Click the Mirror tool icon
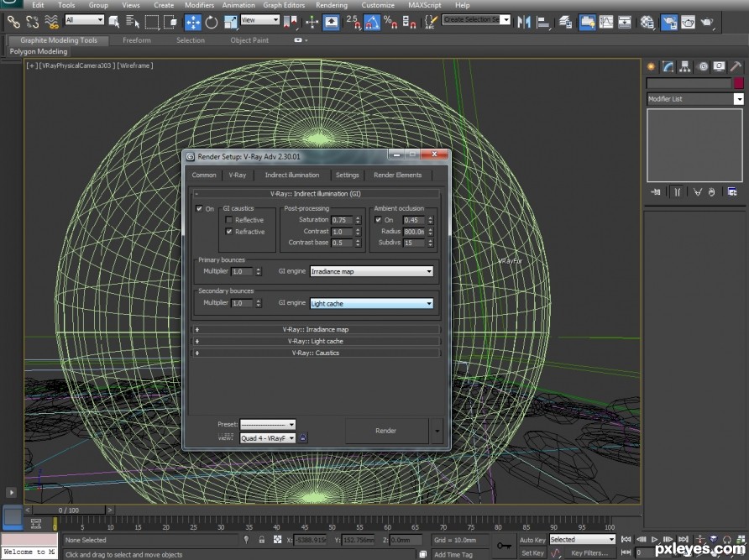Viewport: 749px width, 560px height. [524, 22]
